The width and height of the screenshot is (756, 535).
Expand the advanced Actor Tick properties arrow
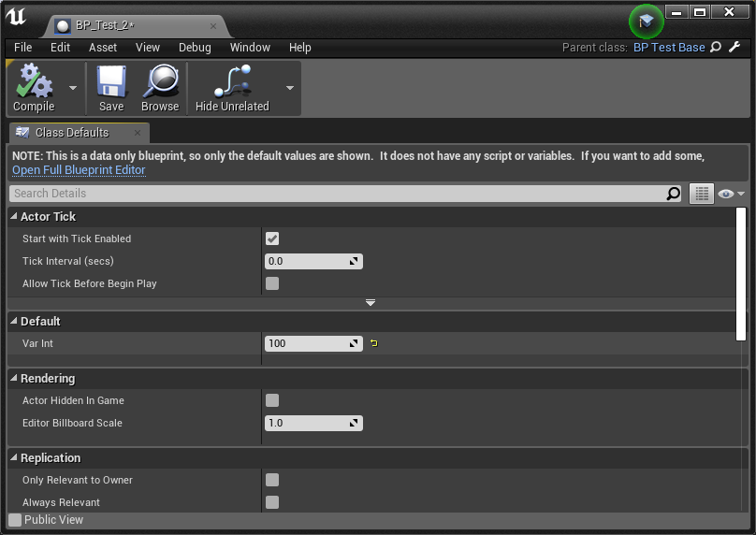371,303
